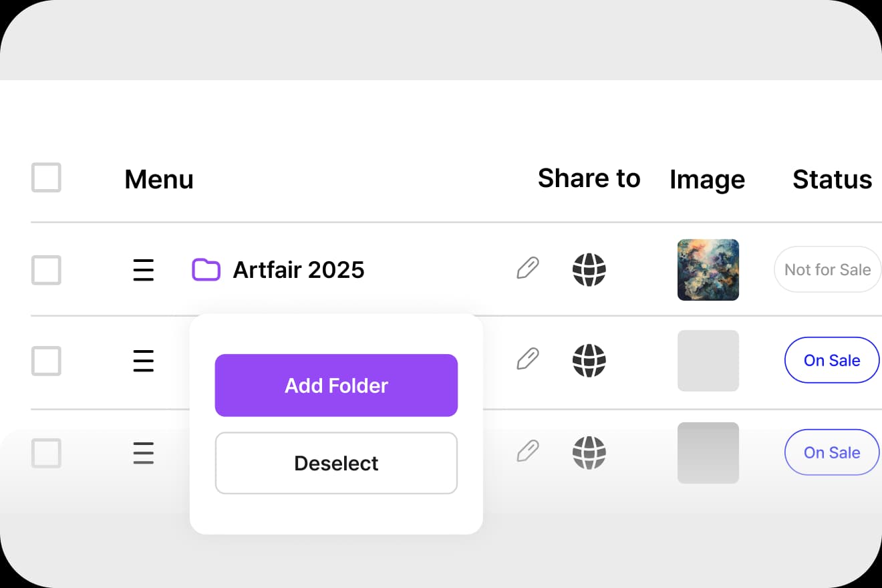Open the Not for Sale status pill
The width and height of the screenshot is (882, 588).
[x=827, y=270]
